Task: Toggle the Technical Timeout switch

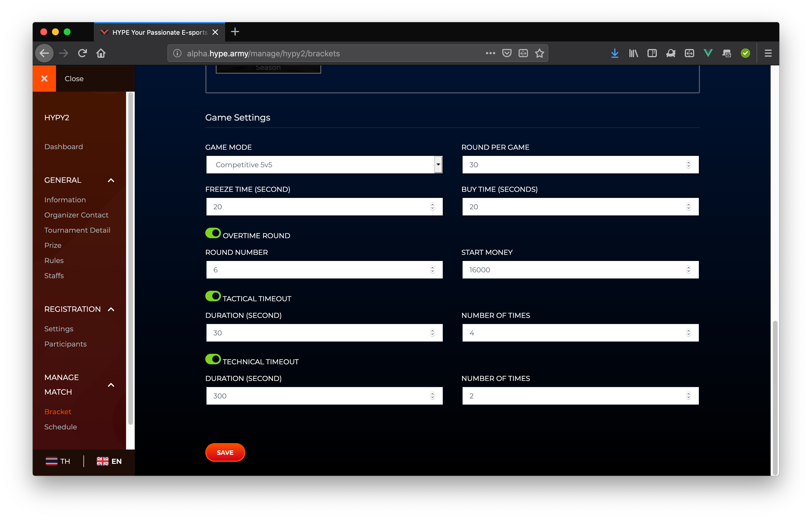Action: click(x=213, y=359)
